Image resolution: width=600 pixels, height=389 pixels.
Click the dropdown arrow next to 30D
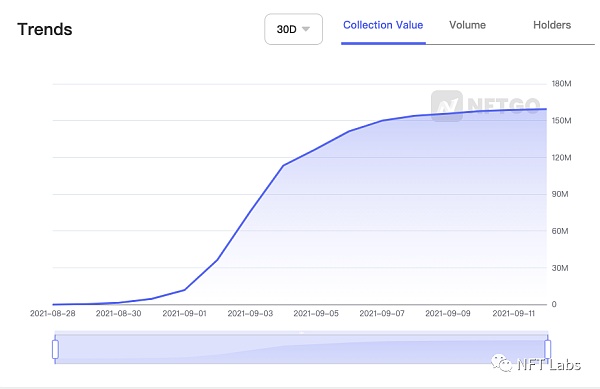pyautogui.click(x=306, y=29)
